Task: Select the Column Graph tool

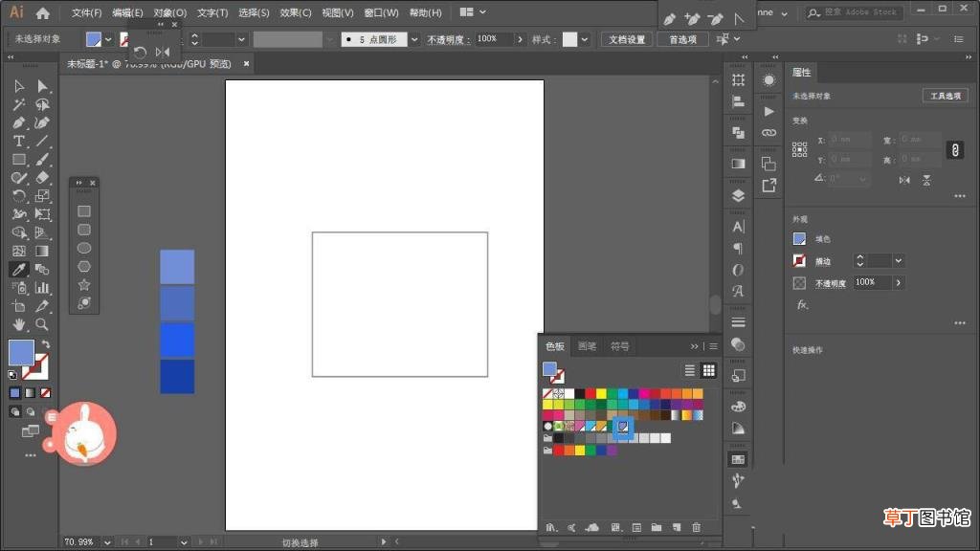Action: click(x=42, y=287)
